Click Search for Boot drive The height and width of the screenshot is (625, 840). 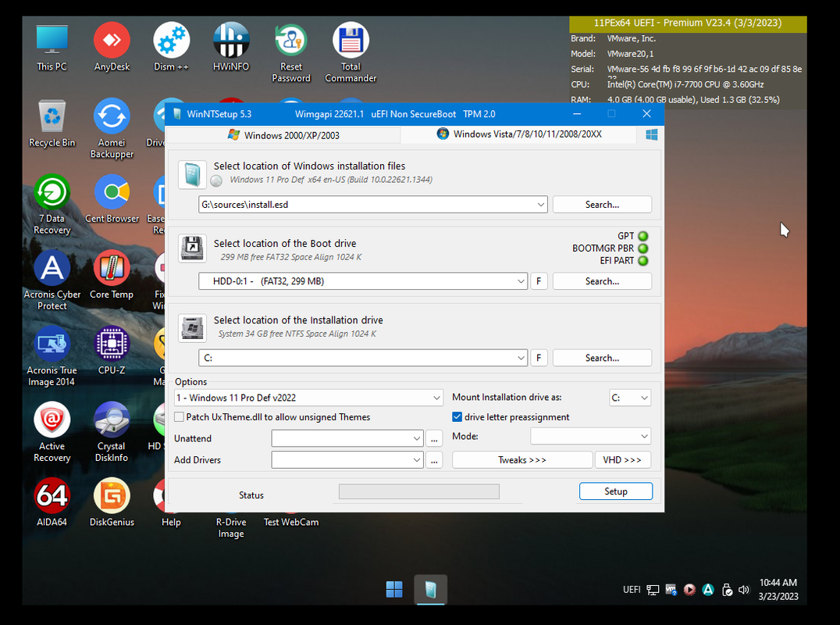[602, 281]
